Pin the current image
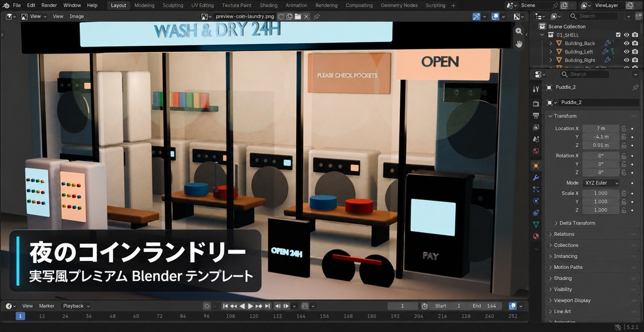Viewport: 644px width, 332px height. tap(317, 17)
